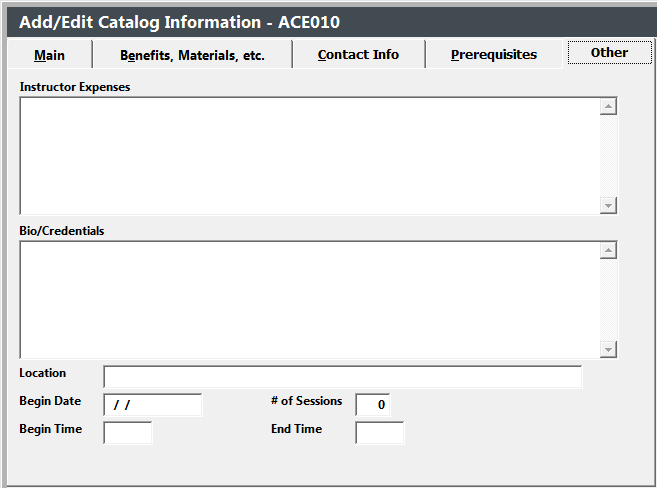657x488 pixels.
Task: Select the Prerequisites tab
Action: [494, 54]
